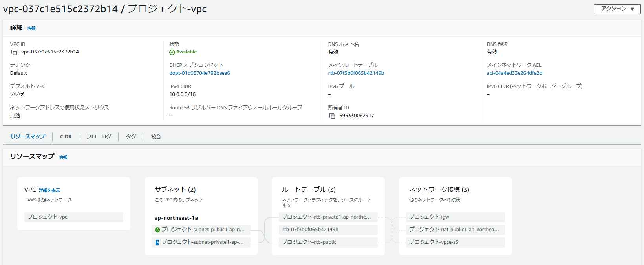Select rtb-07f3b0f065b42149b in route tables card
Viewport: 644px width, 265px height.
(x=328, y=230)
